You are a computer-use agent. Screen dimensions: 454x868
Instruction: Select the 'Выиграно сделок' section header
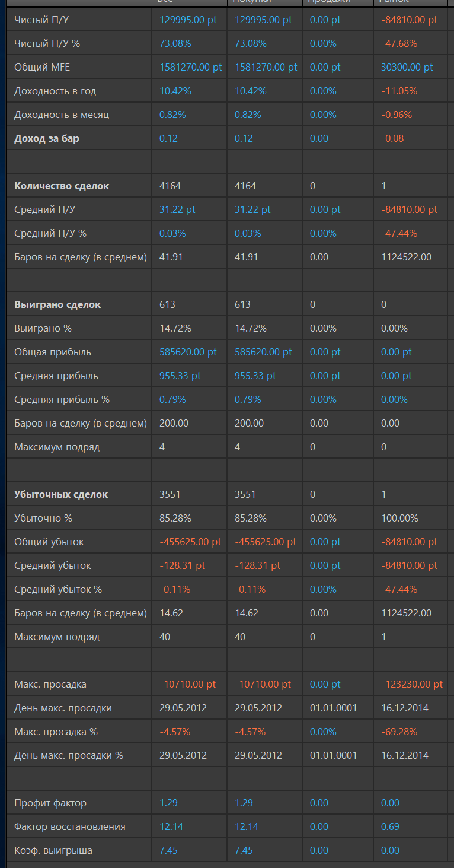pos(57,304)
